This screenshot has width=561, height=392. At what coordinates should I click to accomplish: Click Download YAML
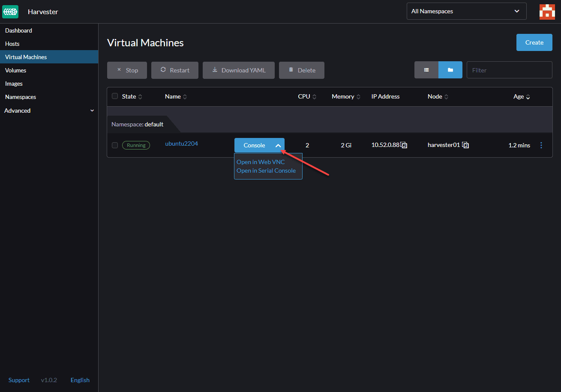point(239,70)
